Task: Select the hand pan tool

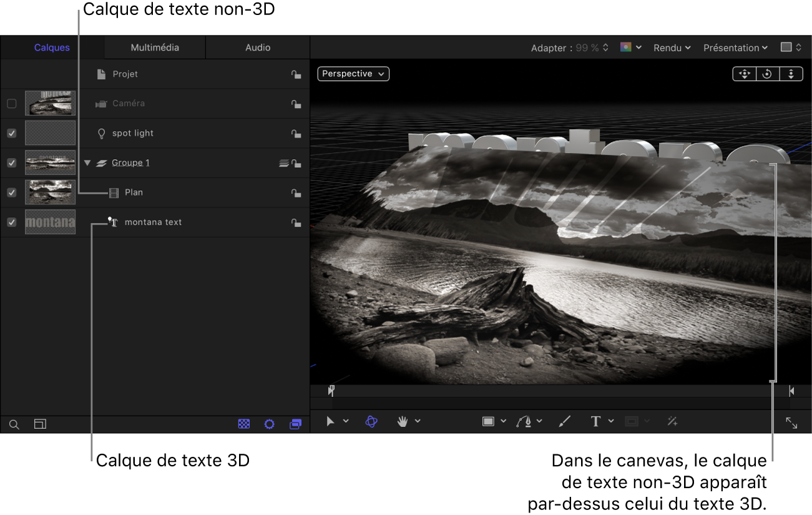Action: (403, 422)
